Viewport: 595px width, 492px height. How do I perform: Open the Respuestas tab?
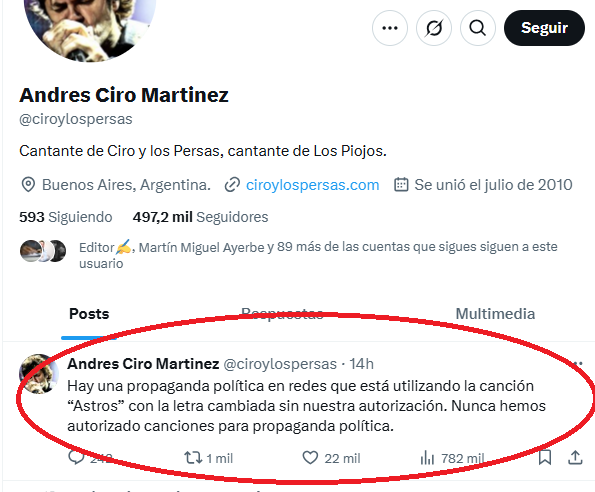coord(282,314)
